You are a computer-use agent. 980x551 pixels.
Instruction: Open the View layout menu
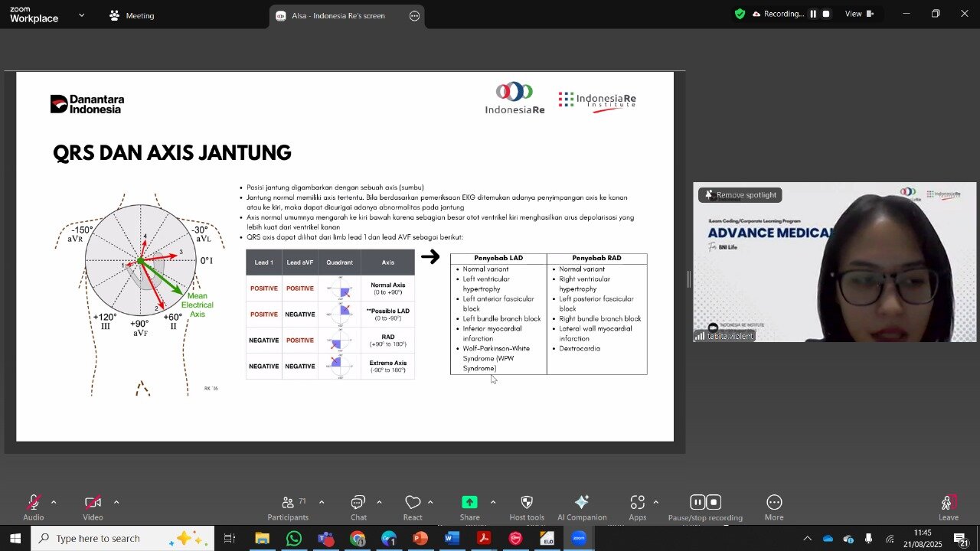[x=858, y=14]
